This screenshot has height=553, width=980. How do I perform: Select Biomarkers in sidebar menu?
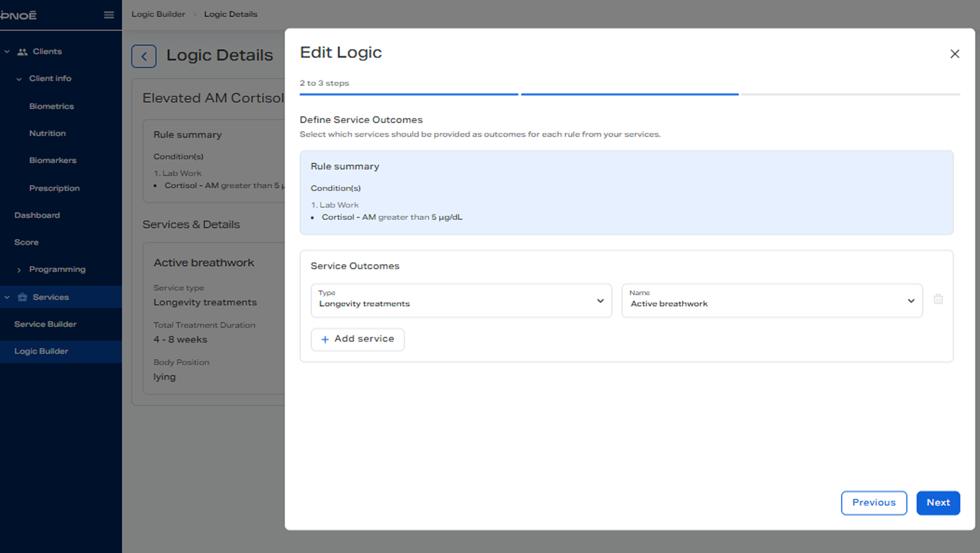(53, 161)
